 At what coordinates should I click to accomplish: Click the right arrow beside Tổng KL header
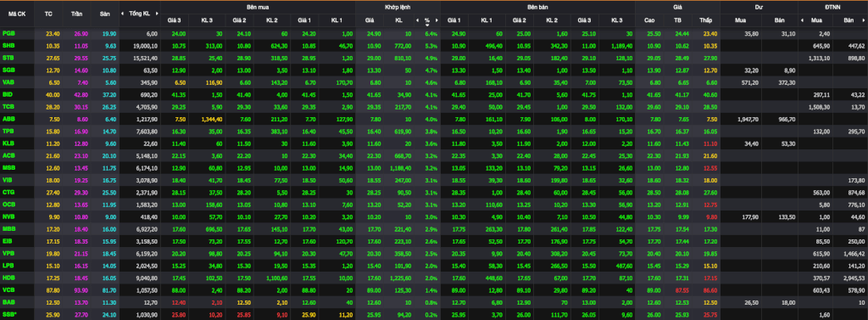coord(156,14)
